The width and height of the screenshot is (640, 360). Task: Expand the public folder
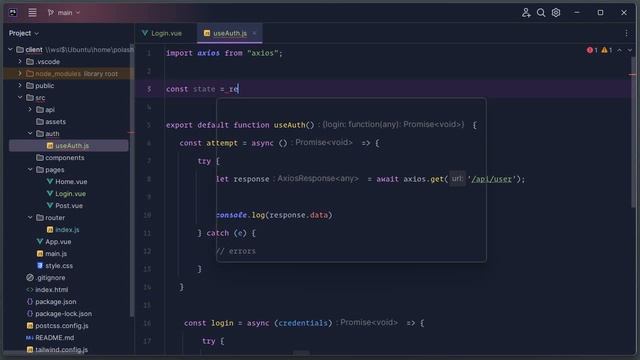[20, 86]
